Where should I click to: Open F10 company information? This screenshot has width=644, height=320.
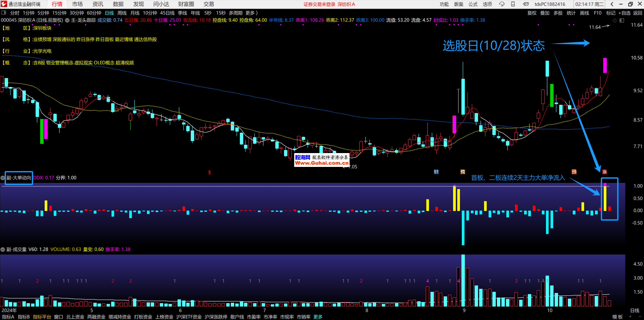597,13
